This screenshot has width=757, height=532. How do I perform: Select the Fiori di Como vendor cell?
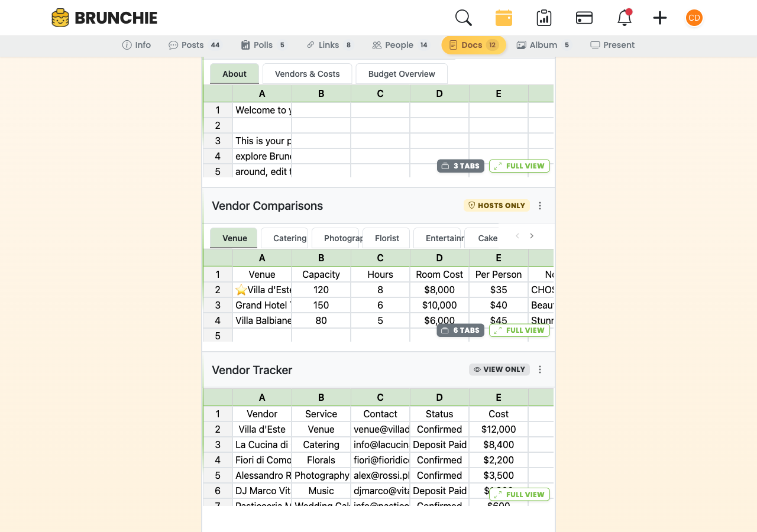coord(262,460)
